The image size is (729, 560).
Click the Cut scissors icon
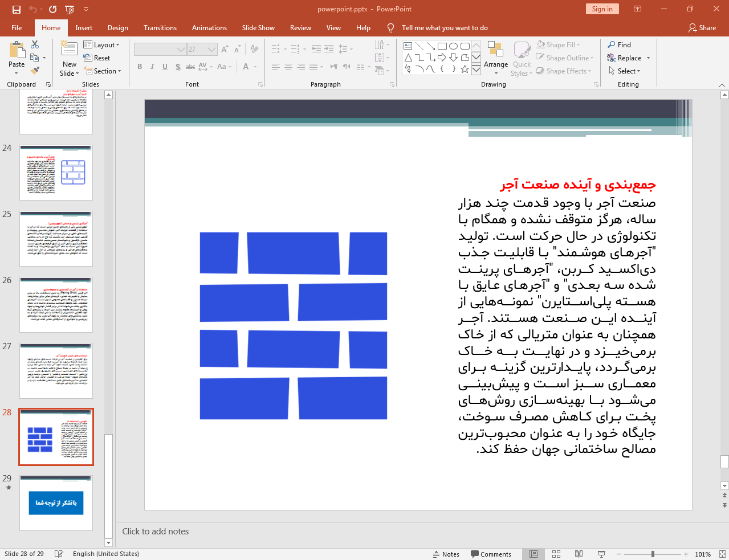tap(35, 44)
